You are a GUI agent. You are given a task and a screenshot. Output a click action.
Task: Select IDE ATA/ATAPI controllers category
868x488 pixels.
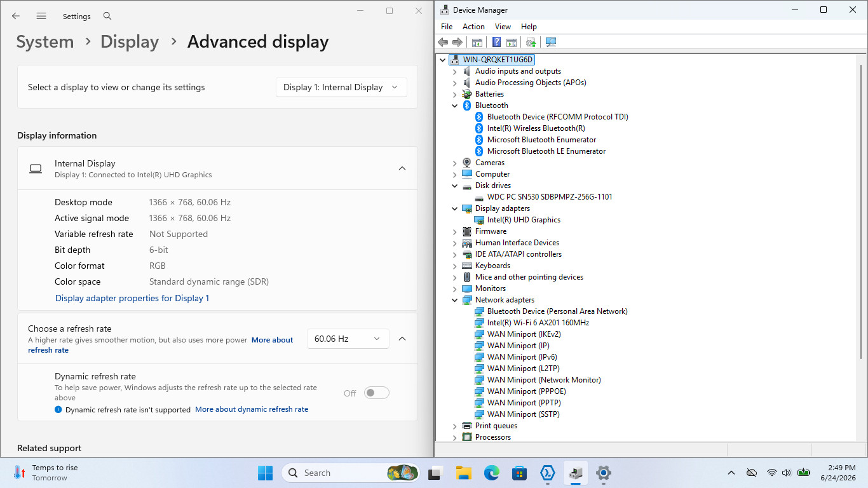click(519, 254)
